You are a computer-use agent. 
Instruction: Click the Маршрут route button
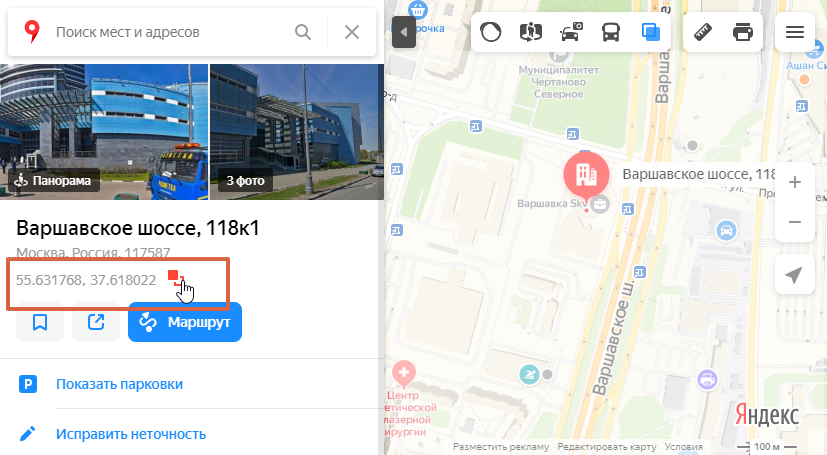point(185,322)
